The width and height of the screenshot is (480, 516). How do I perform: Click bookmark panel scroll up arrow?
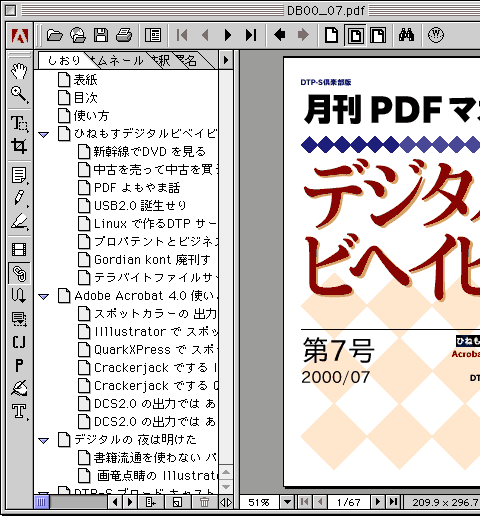tap(226, 473)
